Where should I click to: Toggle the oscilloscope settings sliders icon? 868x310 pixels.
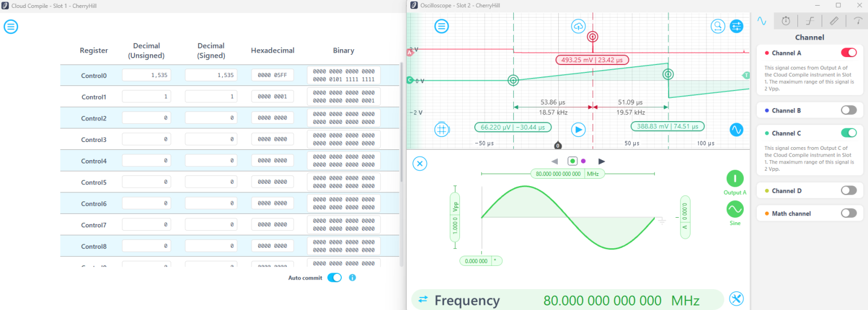pos(736,26)
